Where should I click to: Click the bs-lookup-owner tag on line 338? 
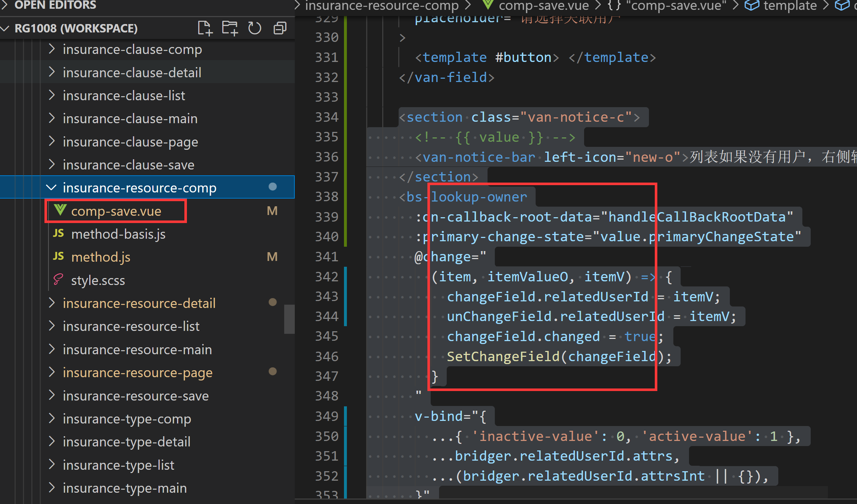467,197
